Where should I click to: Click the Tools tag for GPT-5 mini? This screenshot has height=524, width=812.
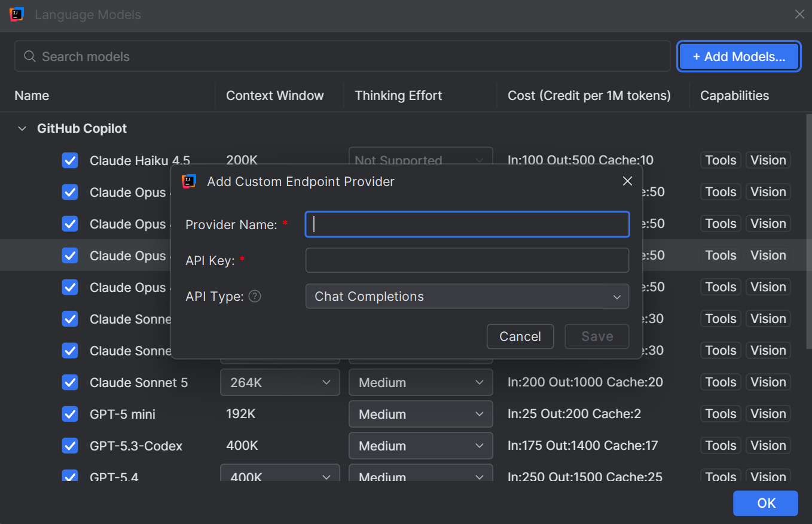(x=721, y=414)
